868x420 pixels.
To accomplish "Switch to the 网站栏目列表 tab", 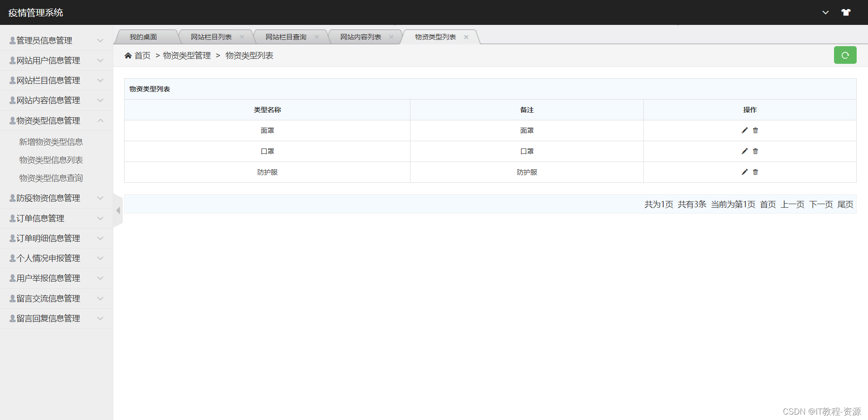I will (211, 37).
